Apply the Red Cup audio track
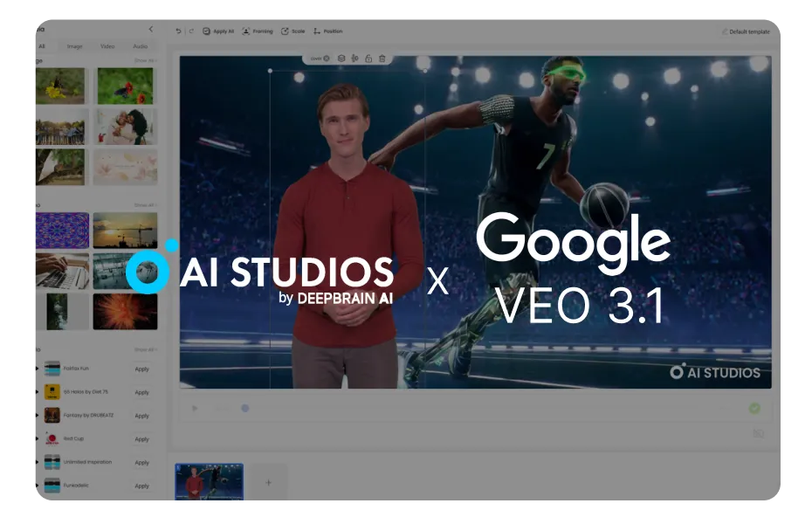 [142, 439]
